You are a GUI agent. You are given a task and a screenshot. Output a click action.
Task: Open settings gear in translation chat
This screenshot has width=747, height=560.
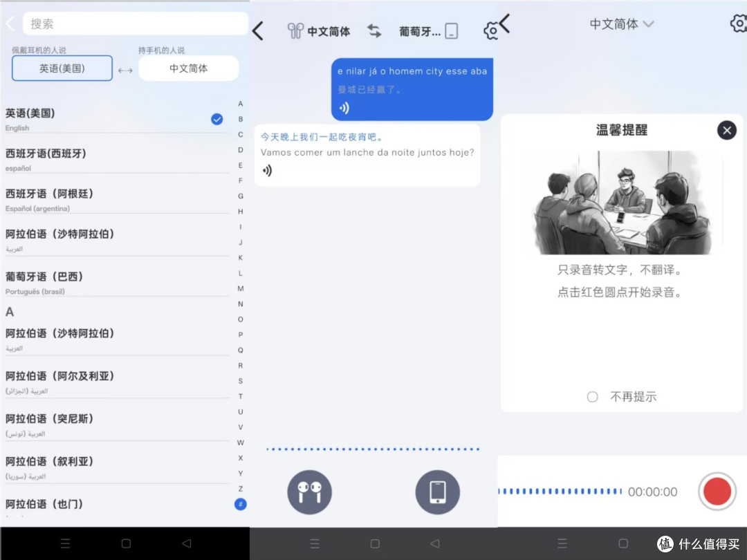tap(490, 31)
